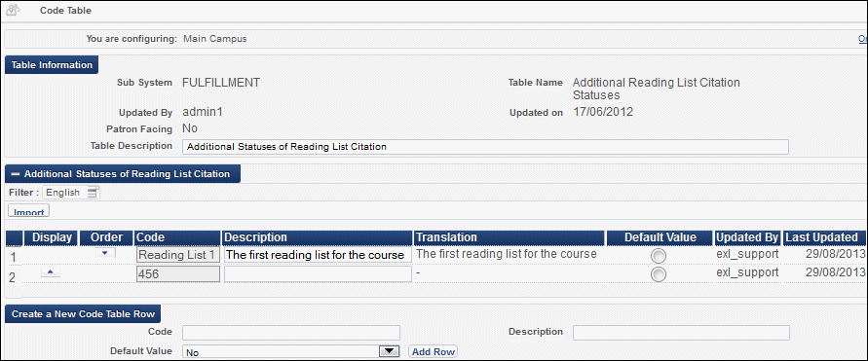Screen dimensions: 868x361
Task: Open the English filter dropdown
Action: point(71,193)
